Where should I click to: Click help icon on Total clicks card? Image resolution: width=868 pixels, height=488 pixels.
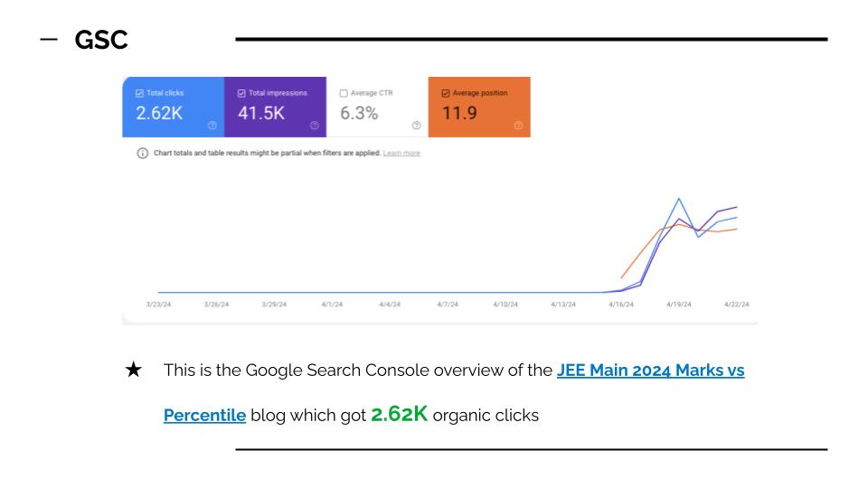tap(212, 126)
